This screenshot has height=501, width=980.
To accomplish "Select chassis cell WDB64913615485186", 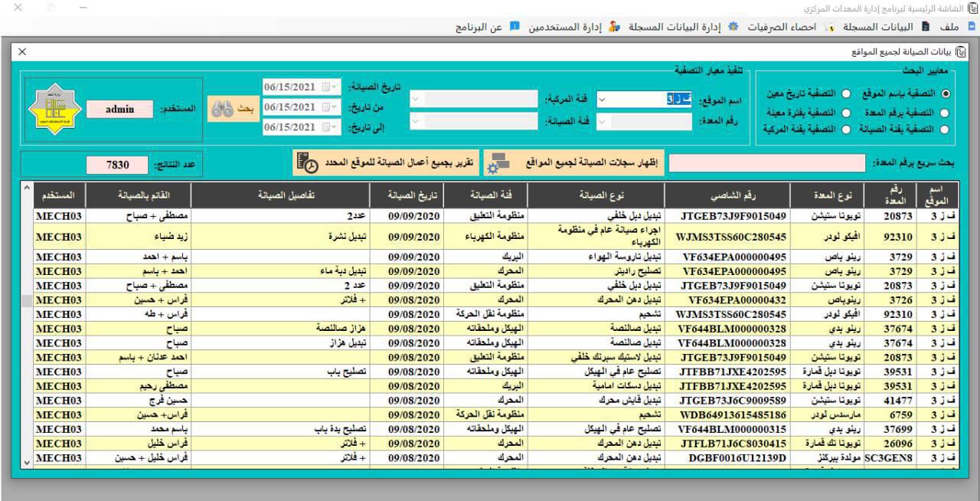I will coord(727,414).
